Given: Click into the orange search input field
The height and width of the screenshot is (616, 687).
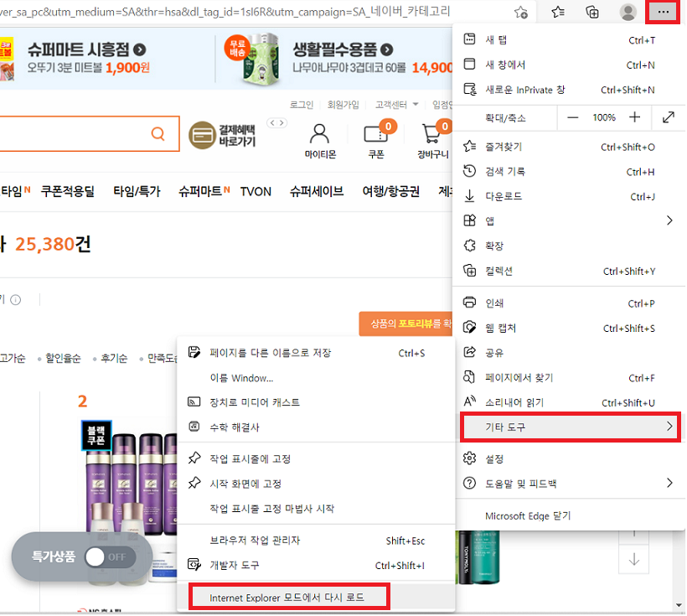Looking at the screenshot, I should 88,134.
